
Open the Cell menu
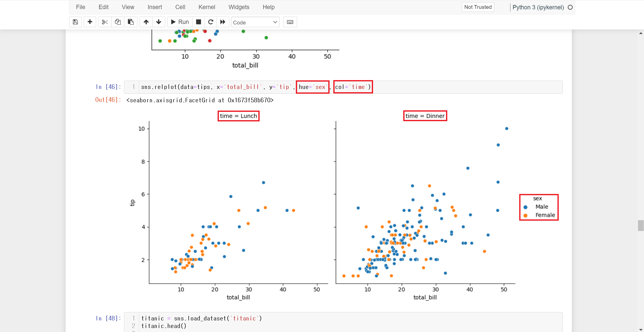pos(180,7)
